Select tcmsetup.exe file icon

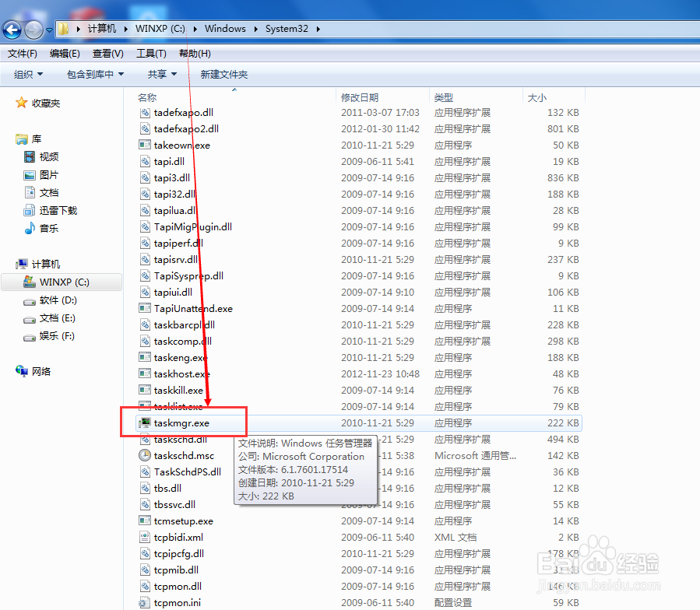click(x=145, y=521)
